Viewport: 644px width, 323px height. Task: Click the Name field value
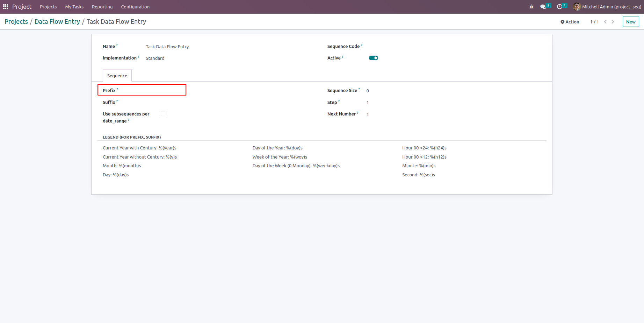(x=167, y=47)
